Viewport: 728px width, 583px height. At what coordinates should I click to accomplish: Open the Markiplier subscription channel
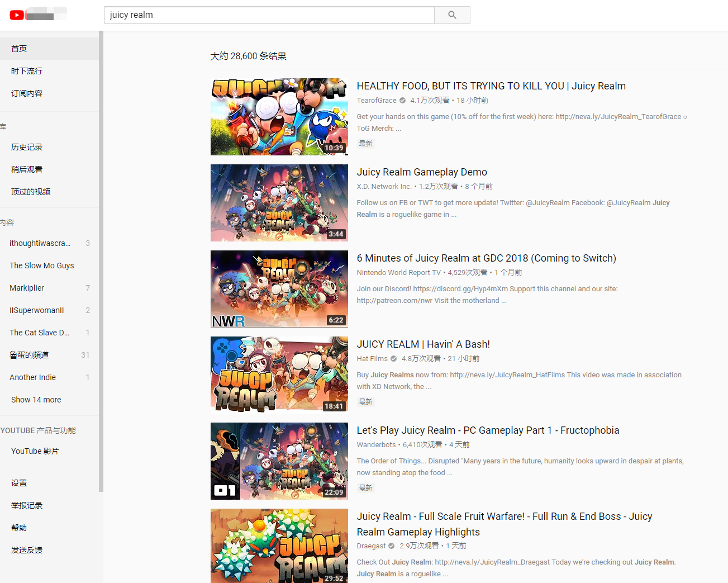(x=49, y=288)
